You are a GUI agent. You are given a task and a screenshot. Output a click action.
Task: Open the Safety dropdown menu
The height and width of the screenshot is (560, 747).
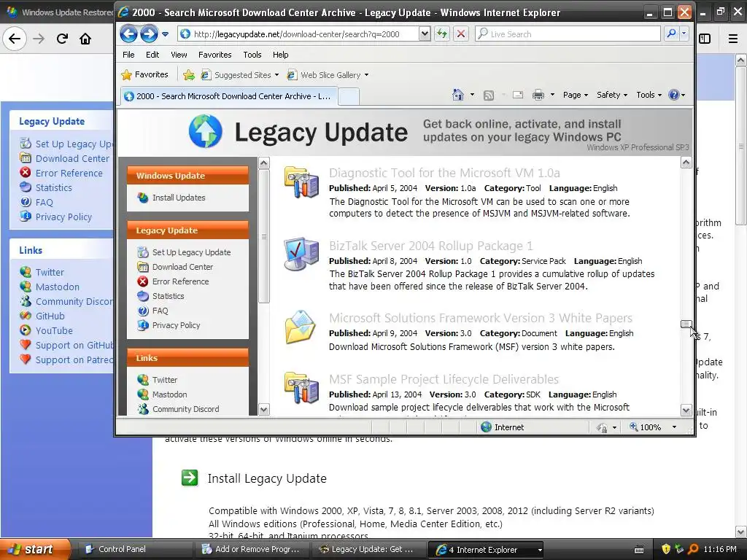(612, 95)
